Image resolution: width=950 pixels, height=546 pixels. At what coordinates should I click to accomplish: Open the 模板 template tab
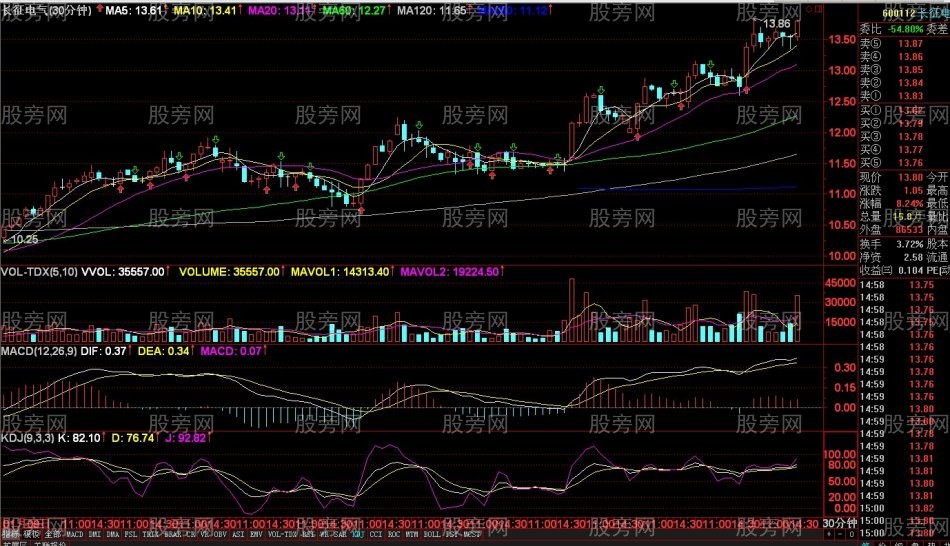[x=32, y=534]
